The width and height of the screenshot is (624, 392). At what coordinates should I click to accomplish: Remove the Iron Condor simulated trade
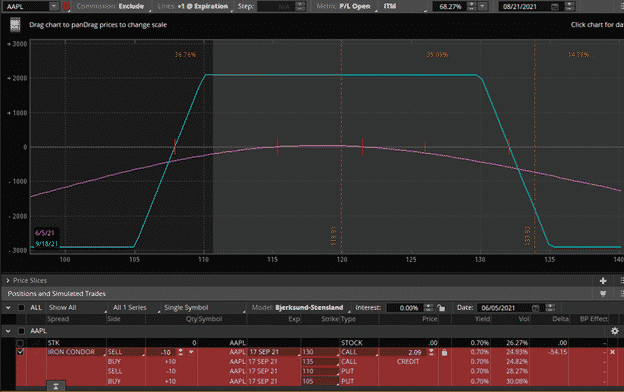612,352
